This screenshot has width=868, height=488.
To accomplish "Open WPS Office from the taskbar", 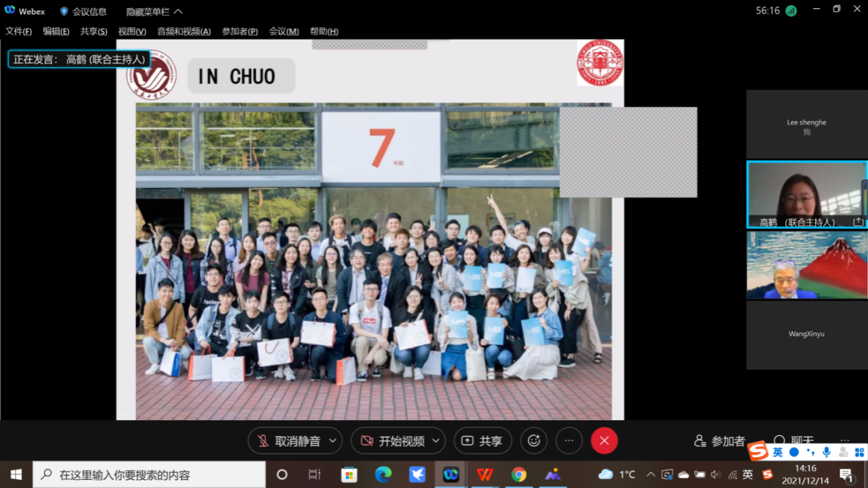I will (x=485, y=474).
